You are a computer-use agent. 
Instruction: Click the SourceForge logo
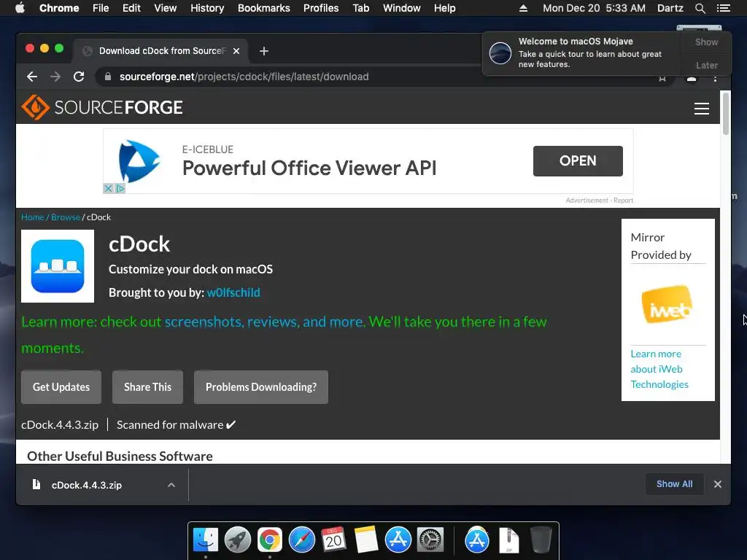[x=102, y=107]
